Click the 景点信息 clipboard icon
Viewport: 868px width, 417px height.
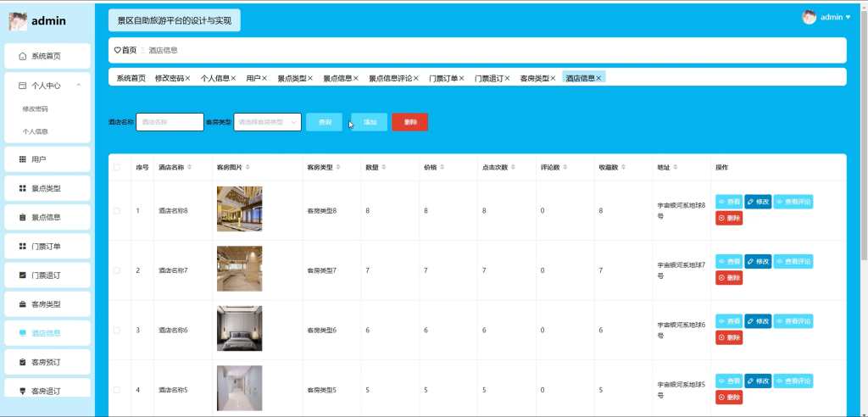(22, 217)
